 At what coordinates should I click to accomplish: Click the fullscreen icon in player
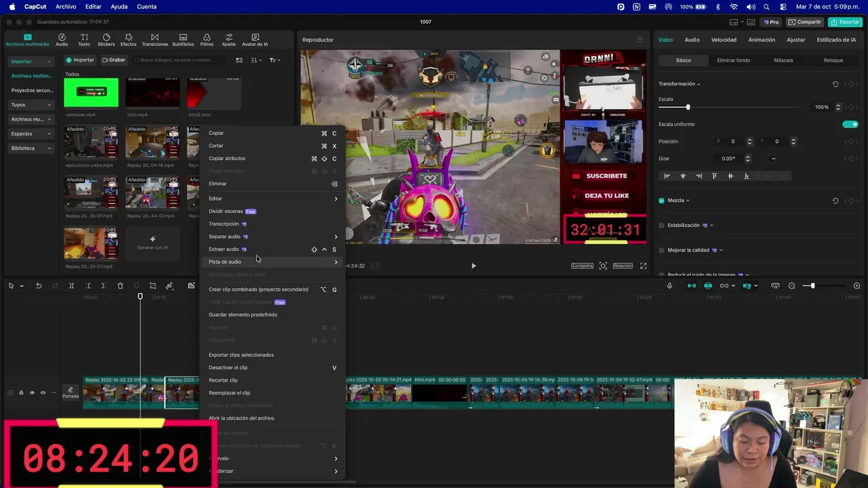click(x=643, y=266)
